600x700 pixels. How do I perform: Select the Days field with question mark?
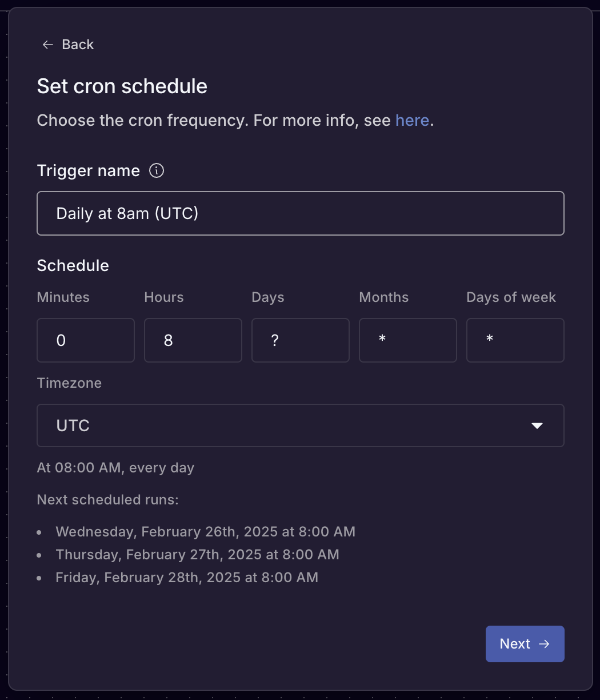click(300, 340)
